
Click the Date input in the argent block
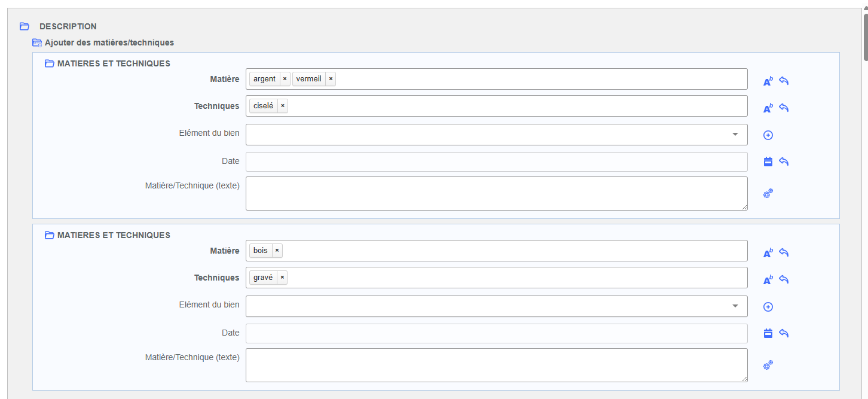point(496,162)
